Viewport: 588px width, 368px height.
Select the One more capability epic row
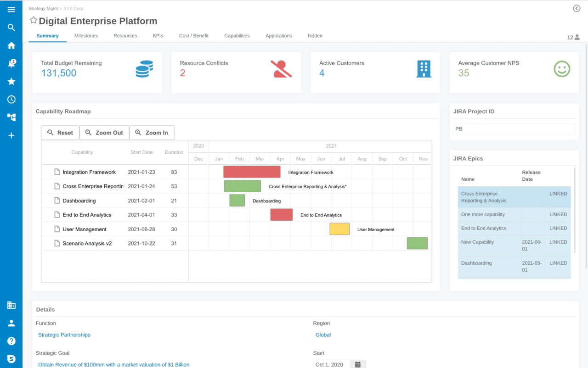[x=514, y=214]
